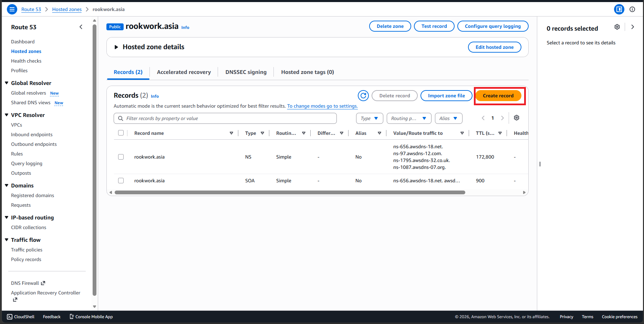Sort by Value/Route traffic to arrow
Viewport: 644px width, 324px height.
coord(462,133)
